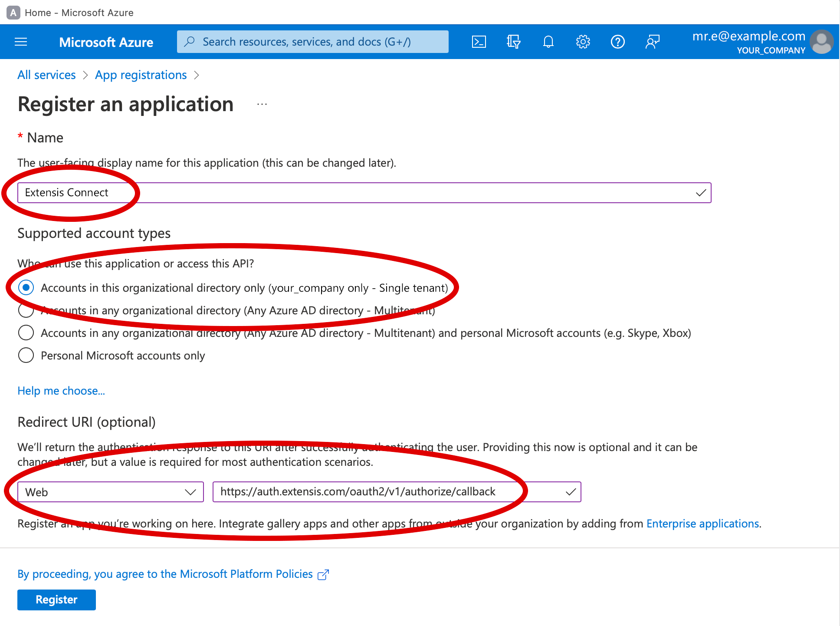Image resolution: width=840 pixels, height=626 pixels.
Task: Open the Web platform dropdown
Action: coord(111,492)
